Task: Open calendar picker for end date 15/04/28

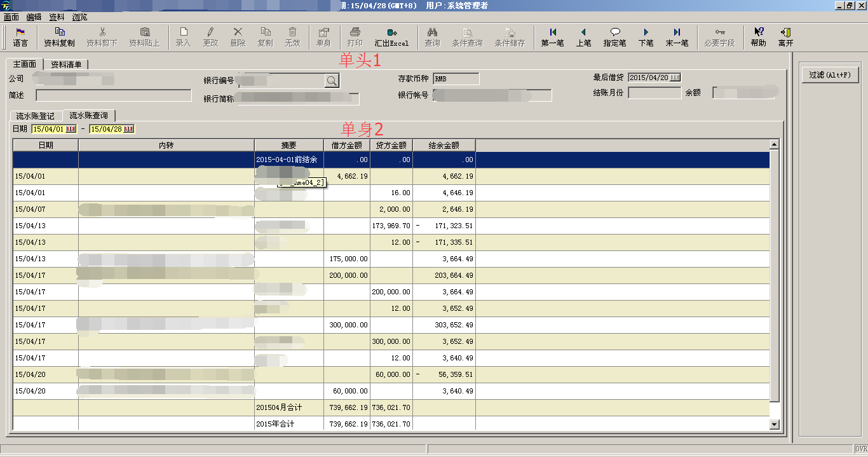Action: coord(129,129)
